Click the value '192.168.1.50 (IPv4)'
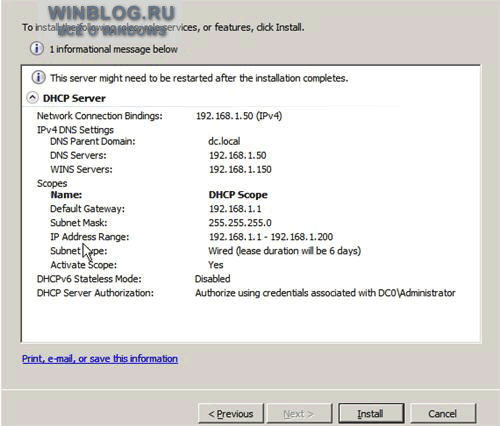 (239, 116)
